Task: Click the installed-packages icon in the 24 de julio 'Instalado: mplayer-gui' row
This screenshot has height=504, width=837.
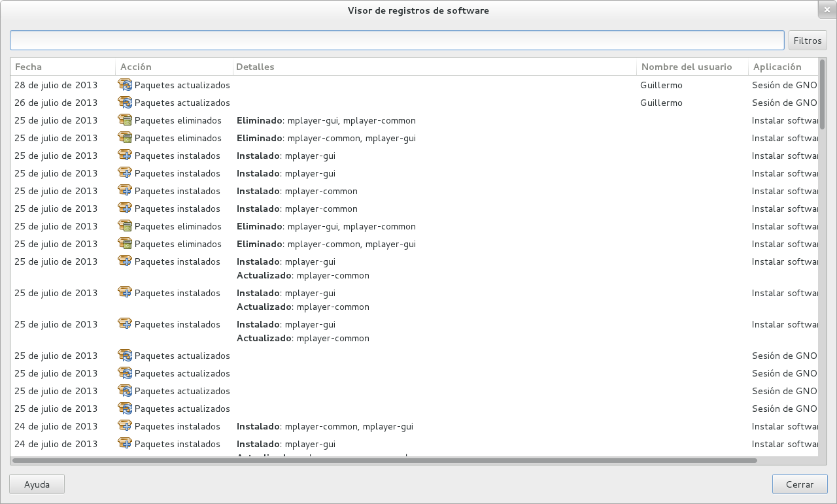Action: click(x=125, y=443)
